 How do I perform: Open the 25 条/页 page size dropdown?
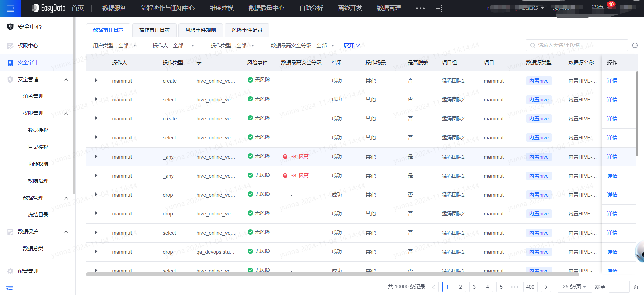(574, 287)
